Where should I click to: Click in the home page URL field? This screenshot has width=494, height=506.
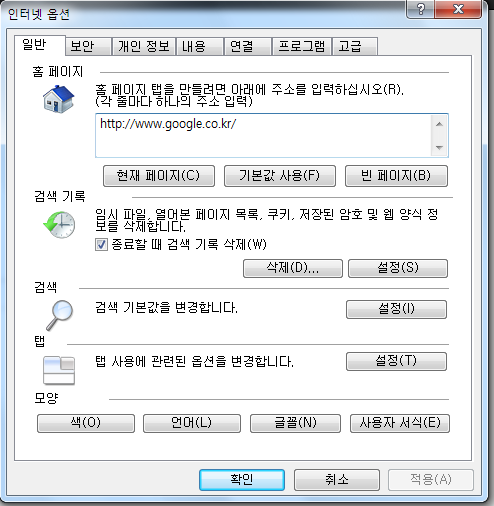tap(263, 135)
